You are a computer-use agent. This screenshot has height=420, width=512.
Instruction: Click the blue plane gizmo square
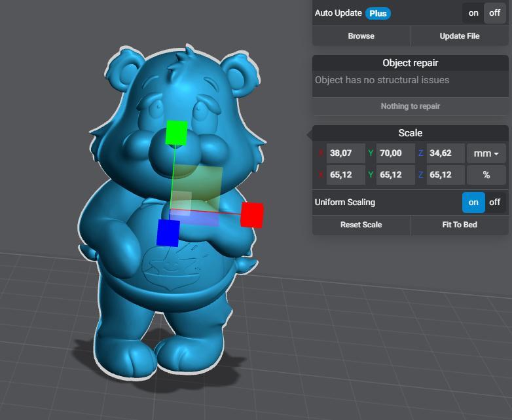tap(194, 218)
